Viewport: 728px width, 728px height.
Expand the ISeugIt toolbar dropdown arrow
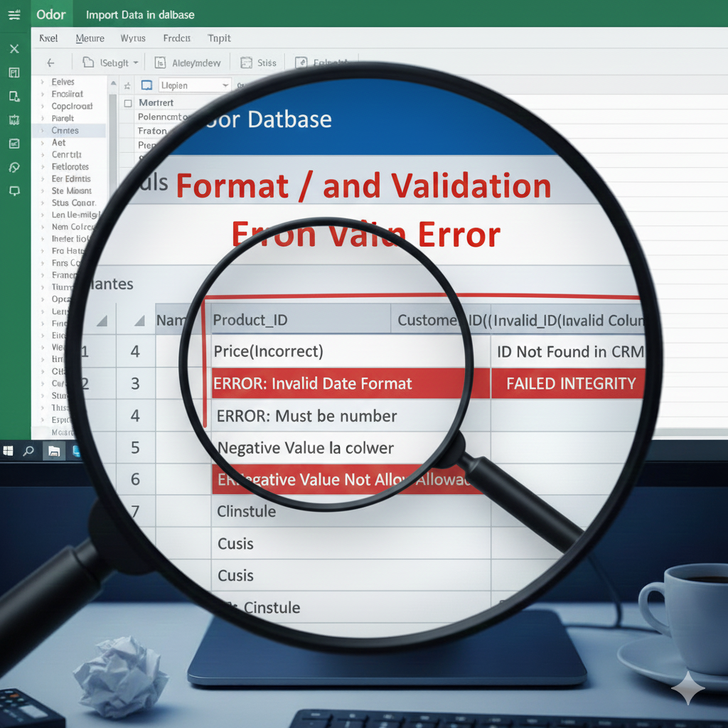pyautogui.click(x=135, y=63)
